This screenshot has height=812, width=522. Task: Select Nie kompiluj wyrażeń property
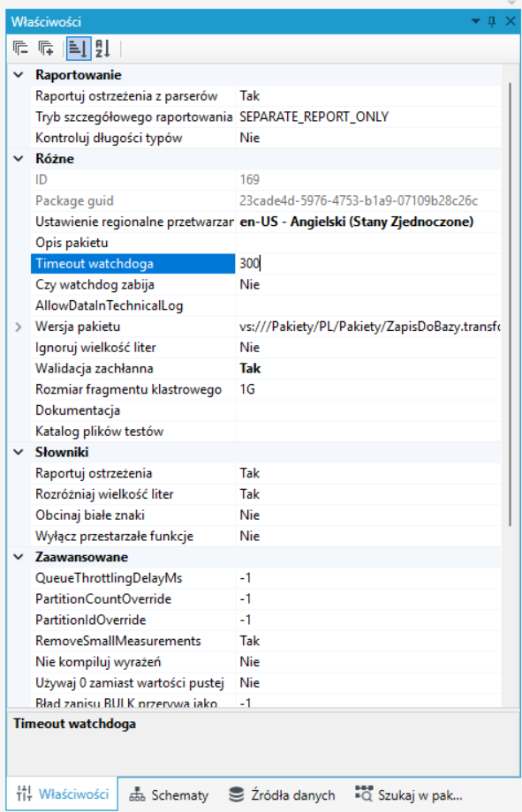tap(98, 662)
